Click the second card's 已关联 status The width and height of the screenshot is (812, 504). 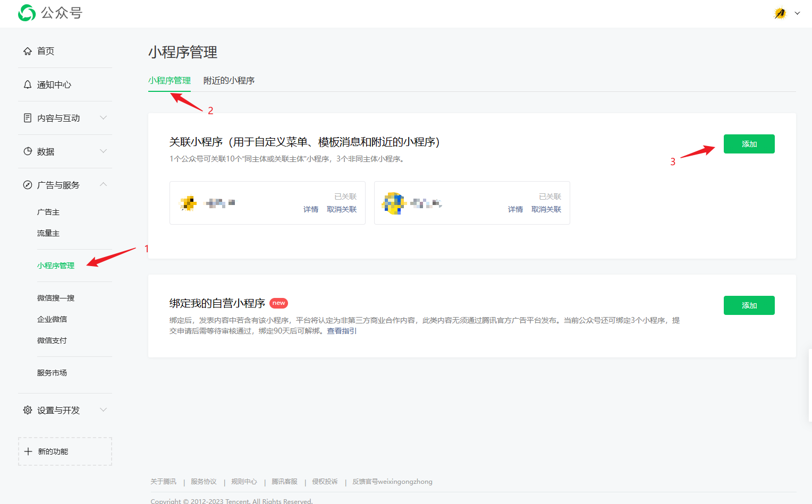550,197
